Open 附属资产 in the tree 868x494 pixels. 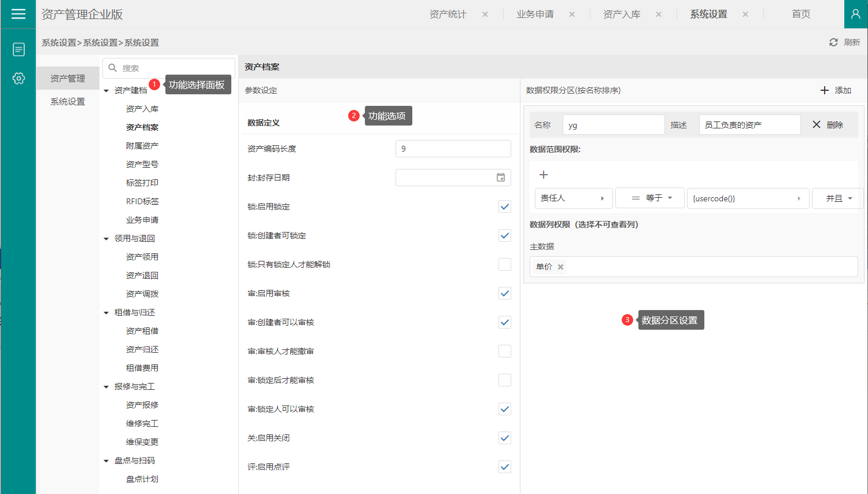click(142, 146)
